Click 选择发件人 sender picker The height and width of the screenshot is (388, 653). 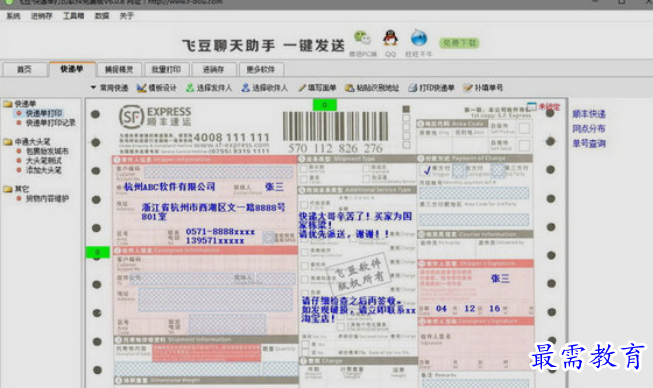tap(209, 88)
